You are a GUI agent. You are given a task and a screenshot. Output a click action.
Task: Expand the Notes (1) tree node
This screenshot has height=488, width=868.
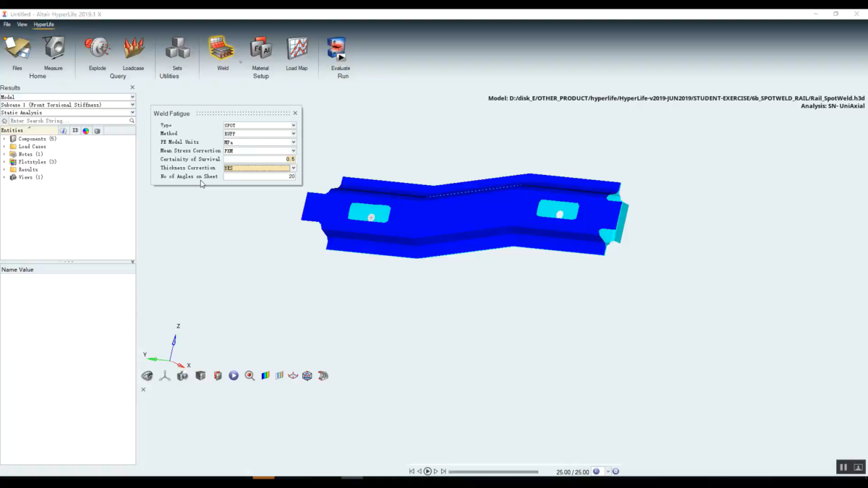(x=4, y=154)
